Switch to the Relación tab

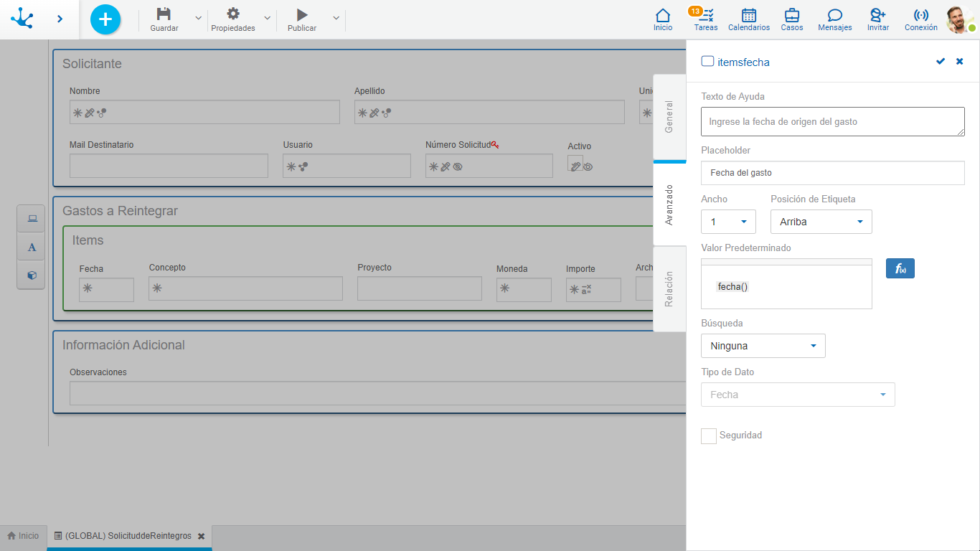[x=669, y=289]
